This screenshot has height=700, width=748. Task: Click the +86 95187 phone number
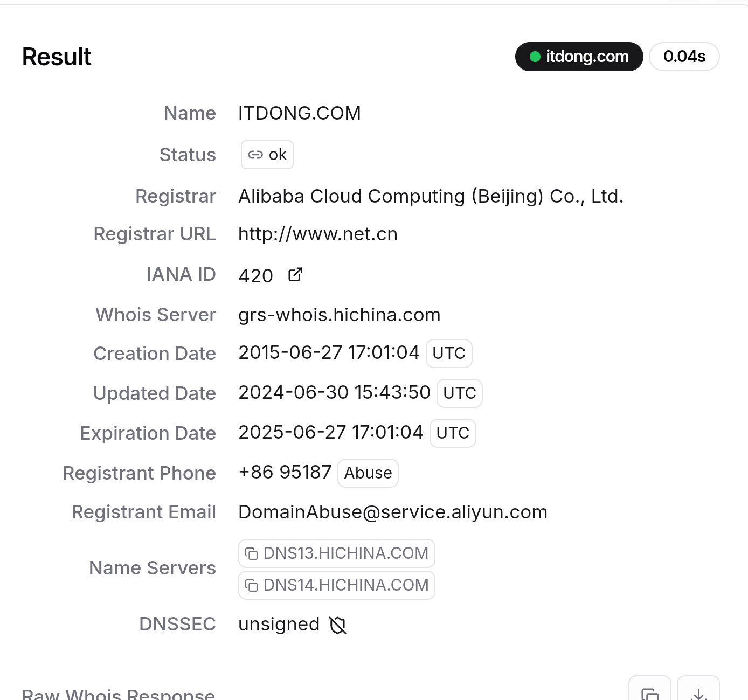285,473
